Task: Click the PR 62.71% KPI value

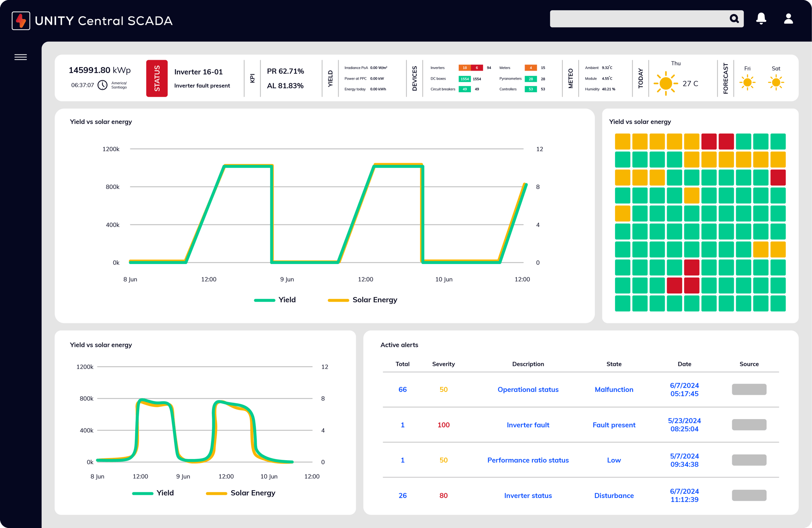Action: 285,71
